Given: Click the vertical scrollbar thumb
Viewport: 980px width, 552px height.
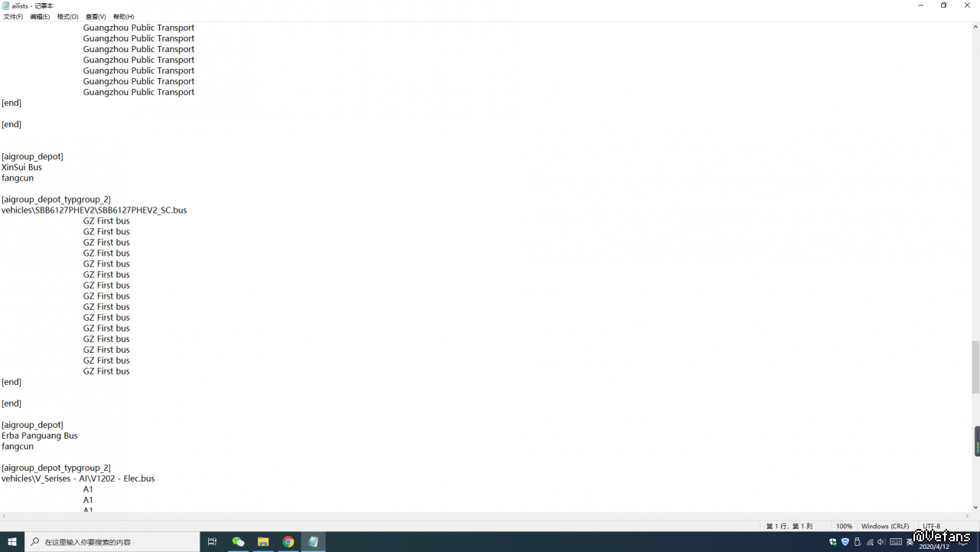Looking at the screenshot, I should [x=975, y=367].
